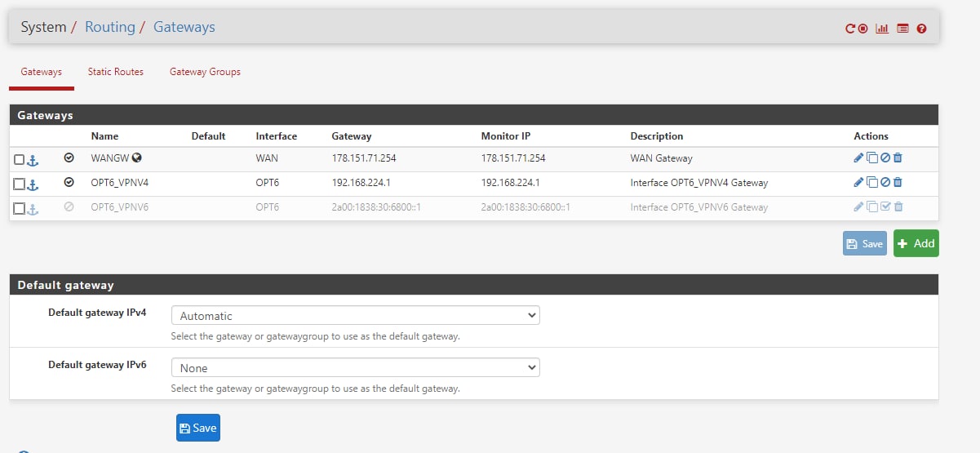Disable the WANGW gateway

click(x=885, y=158)
